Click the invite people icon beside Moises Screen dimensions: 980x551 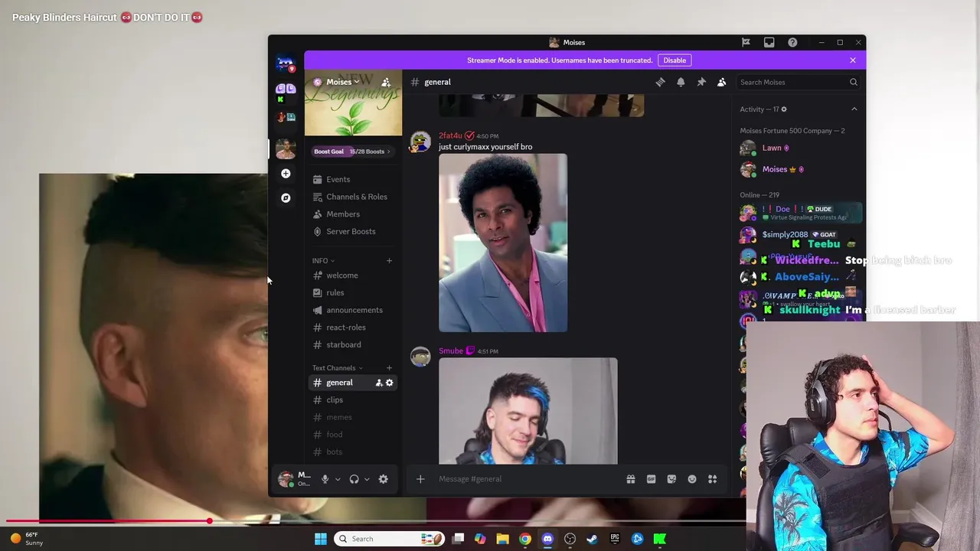pos(386,82)
